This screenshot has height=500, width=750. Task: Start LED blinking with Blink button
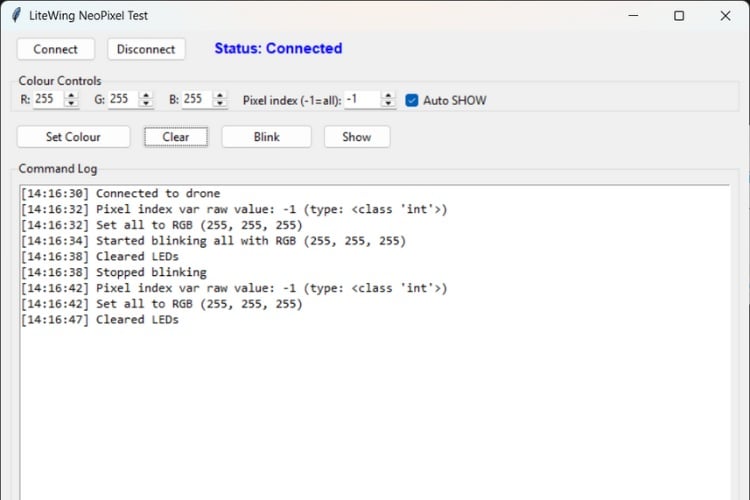[x=266, y=137]
